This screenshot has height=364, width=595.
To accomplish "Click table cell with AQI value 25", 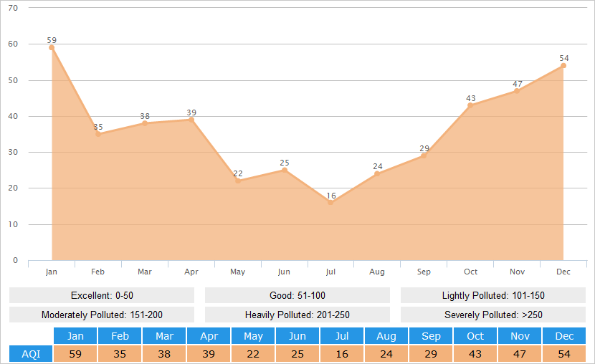I will point(297,354).
